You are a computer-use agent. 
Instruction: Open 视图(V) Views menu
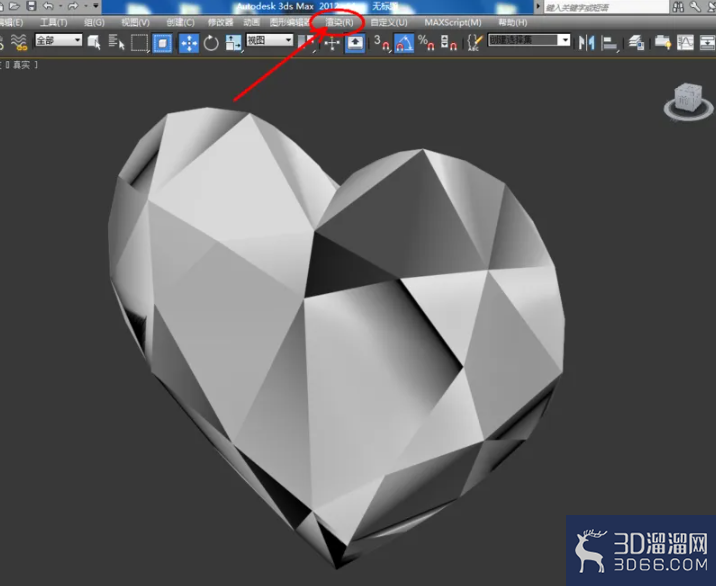[x=135, y=22]
